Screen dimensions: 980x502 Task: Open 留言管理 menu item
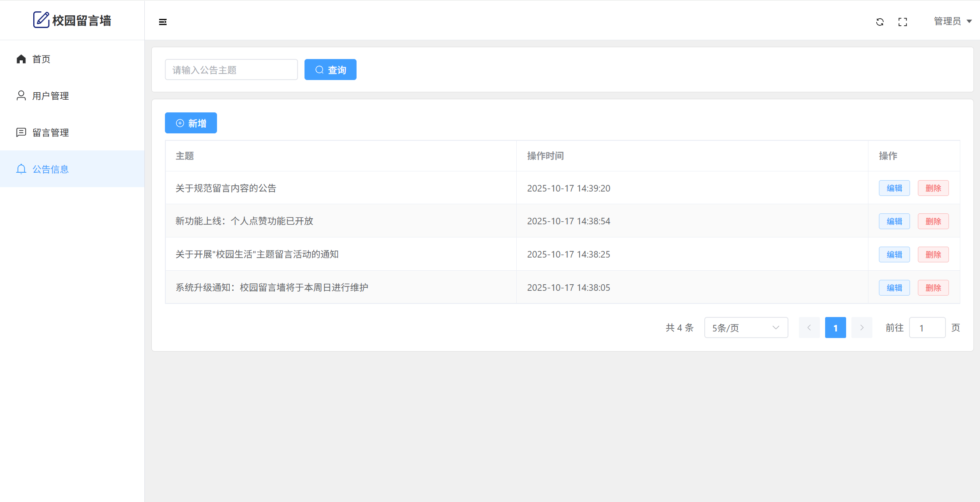coord(51,132)
